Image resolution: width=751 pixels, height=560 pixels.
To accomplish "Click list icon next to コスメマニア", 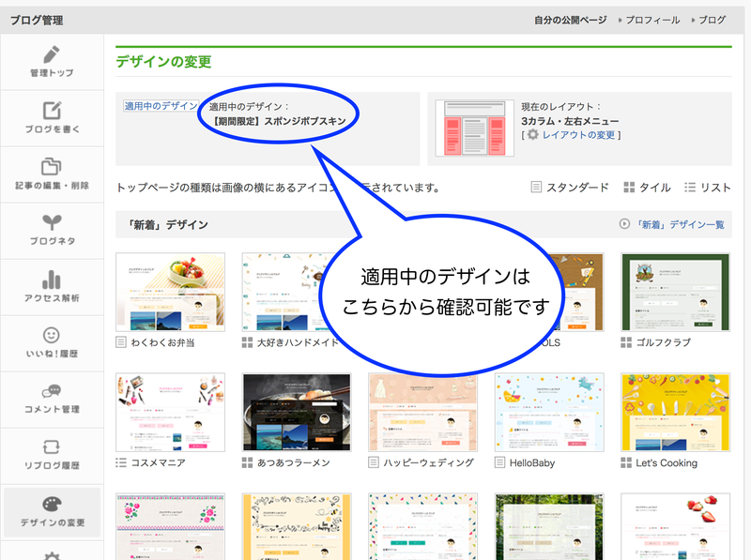I will point(121,462).
